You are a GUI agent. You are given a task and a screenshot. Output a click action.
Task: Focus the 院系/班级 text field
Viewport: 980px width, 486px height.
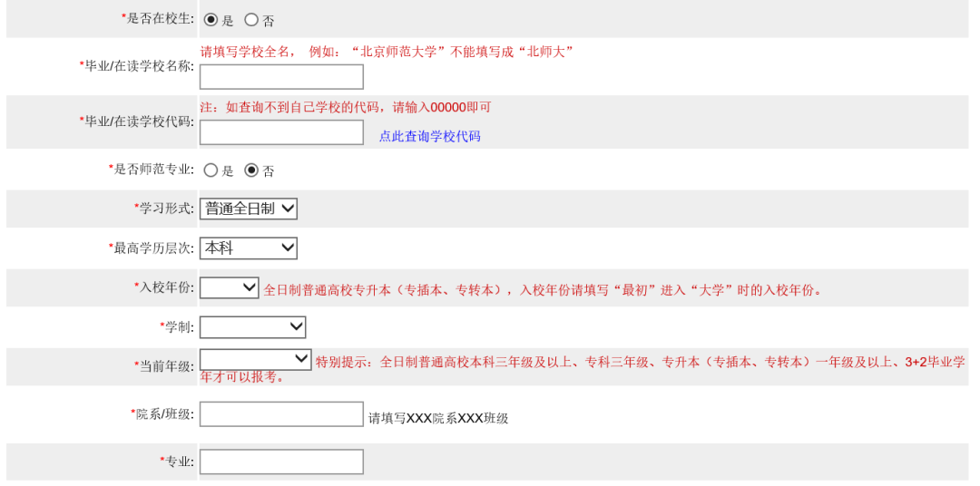pos(281,414)
